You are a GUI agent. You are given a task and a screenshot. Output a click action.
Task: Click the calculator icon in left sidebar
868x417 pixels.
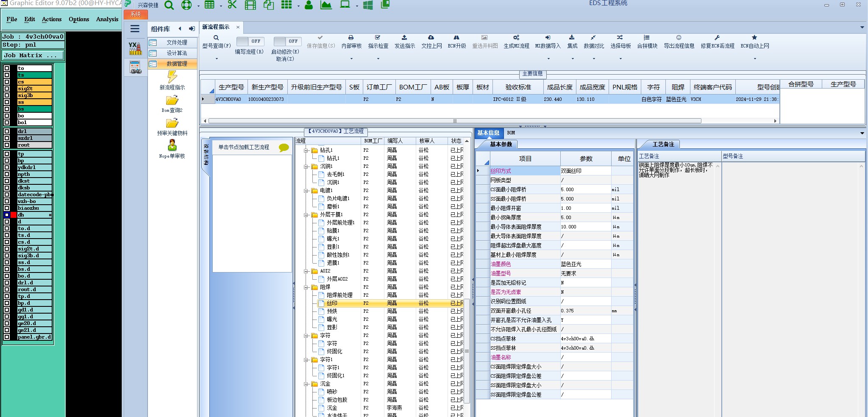tap(135, 67)
